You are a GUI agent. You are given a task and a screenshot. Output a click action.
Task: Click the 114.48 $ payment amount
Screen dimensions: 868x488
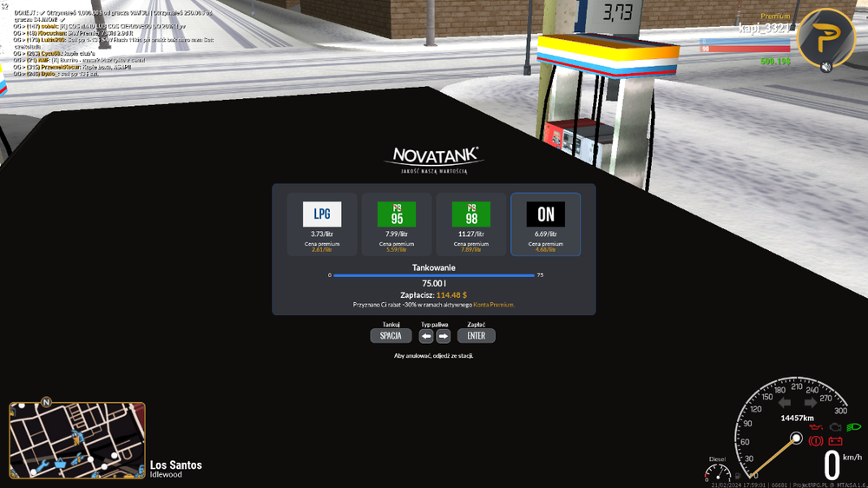tap(451, 295)
